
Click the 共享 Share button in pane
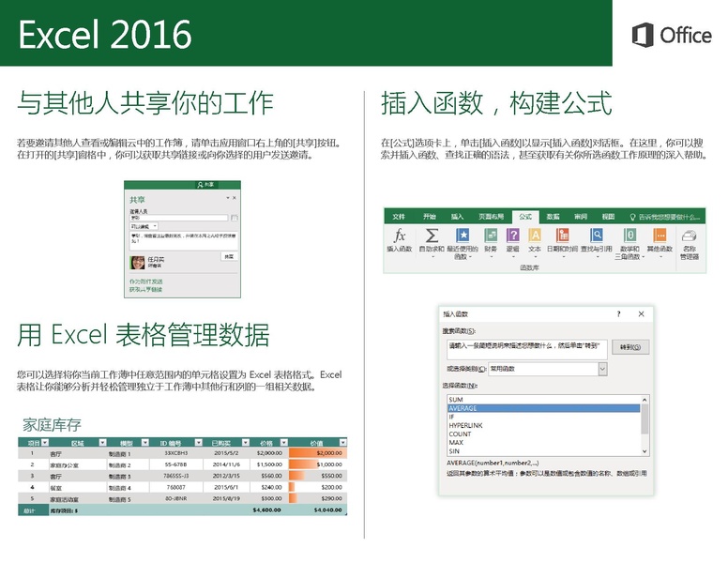coord(229,256)
